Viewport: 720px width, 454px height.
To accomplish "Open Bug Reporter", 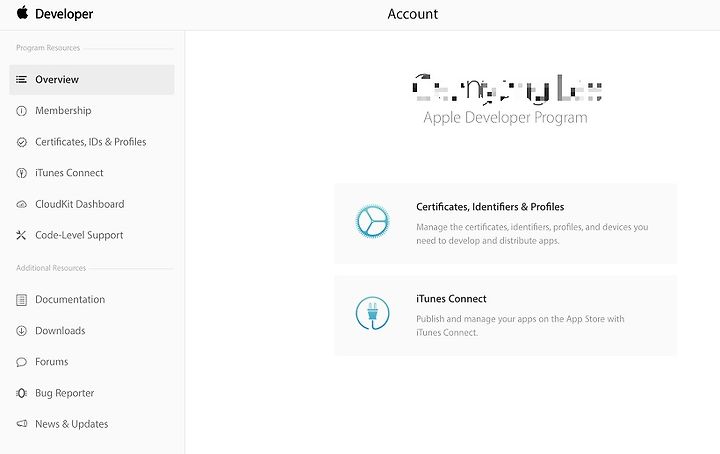I will tap(65, 393).
